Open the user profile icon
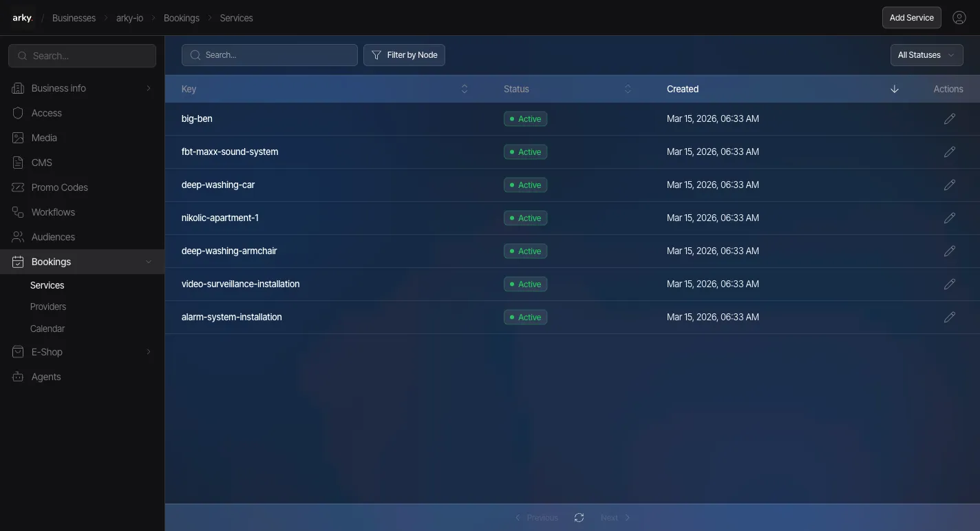 [x=959, y=17]
